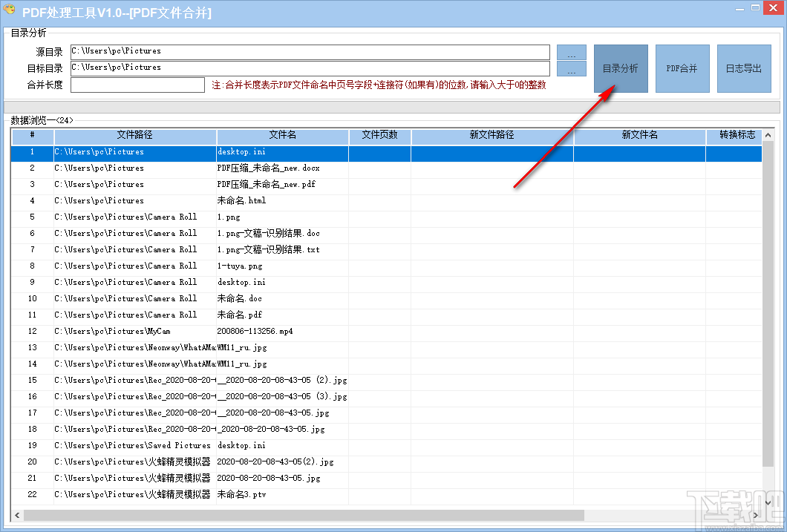Click the horizontal scrollbar left arrow
Viewport: 787px width, 532px height.
point(18,515)
